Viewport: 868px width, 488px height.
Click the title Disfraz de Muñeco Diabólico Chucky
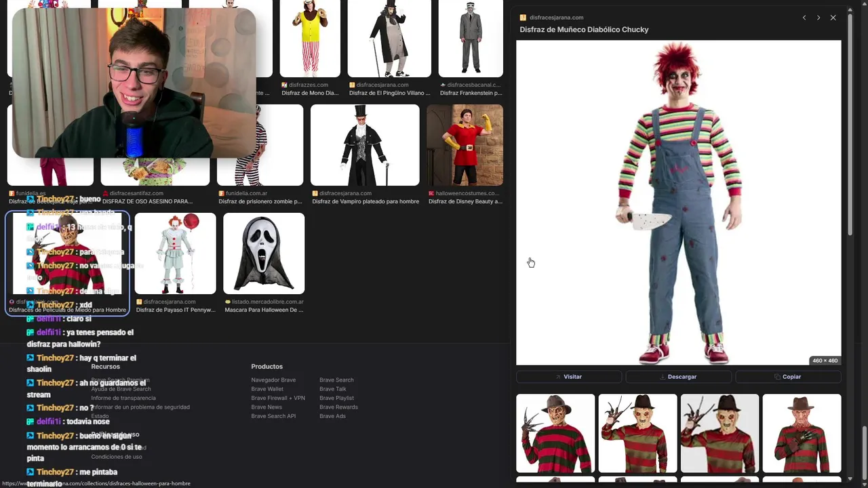pyautogui.click(x=584, y=30)
